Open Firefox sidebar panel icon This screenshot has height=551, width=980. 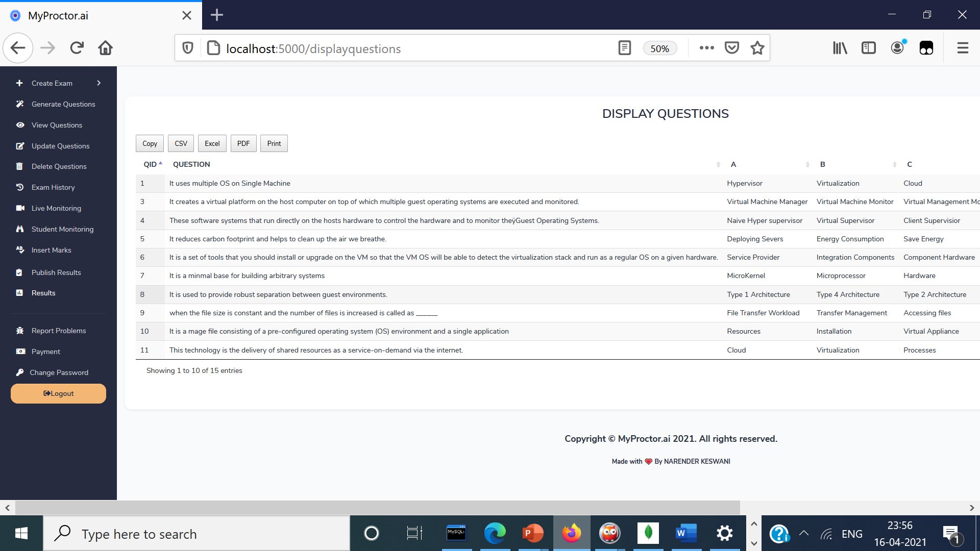[x=868, y=48]
